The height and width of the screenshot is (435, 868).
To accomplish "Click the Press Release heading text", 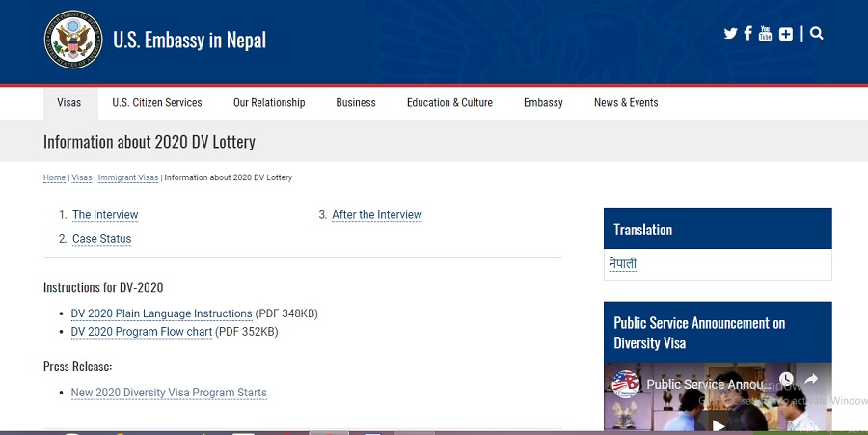I will pos(77,367).
